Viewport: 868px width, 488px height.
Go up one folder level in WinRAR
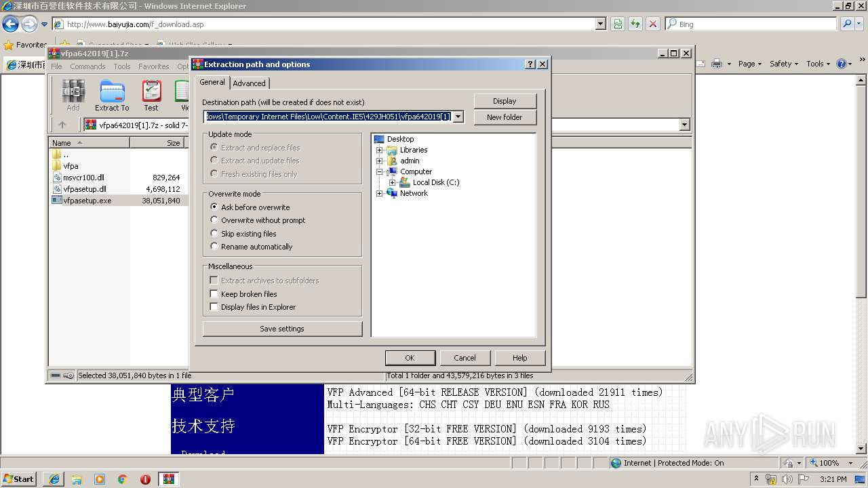point(62,125)
